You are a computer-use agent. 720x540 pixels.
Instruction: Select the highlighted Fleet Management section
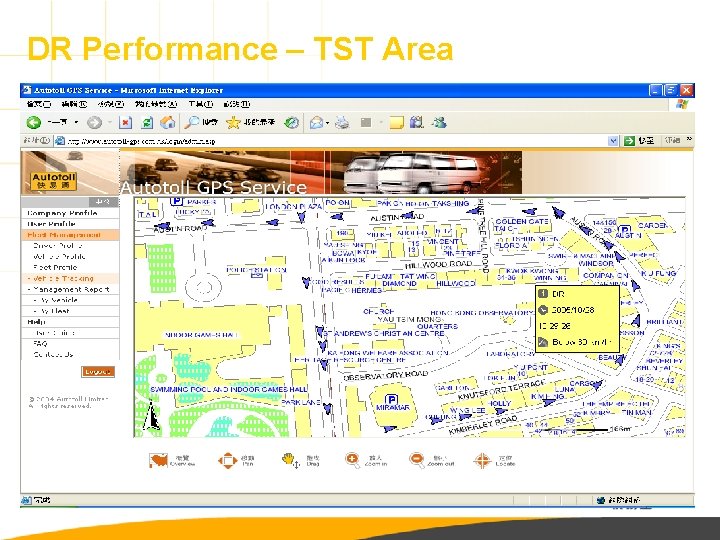[70, 235]
